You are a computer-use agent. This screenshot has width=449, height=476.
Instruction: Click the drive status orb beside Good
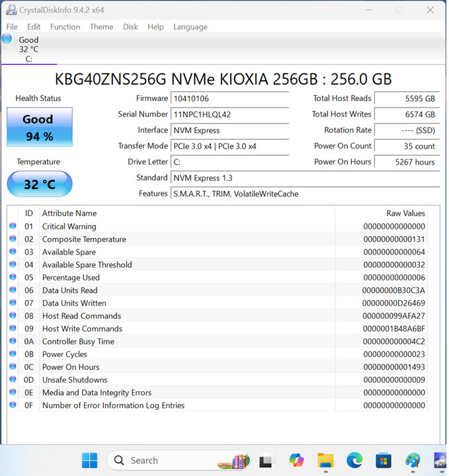tap(7, 39)
